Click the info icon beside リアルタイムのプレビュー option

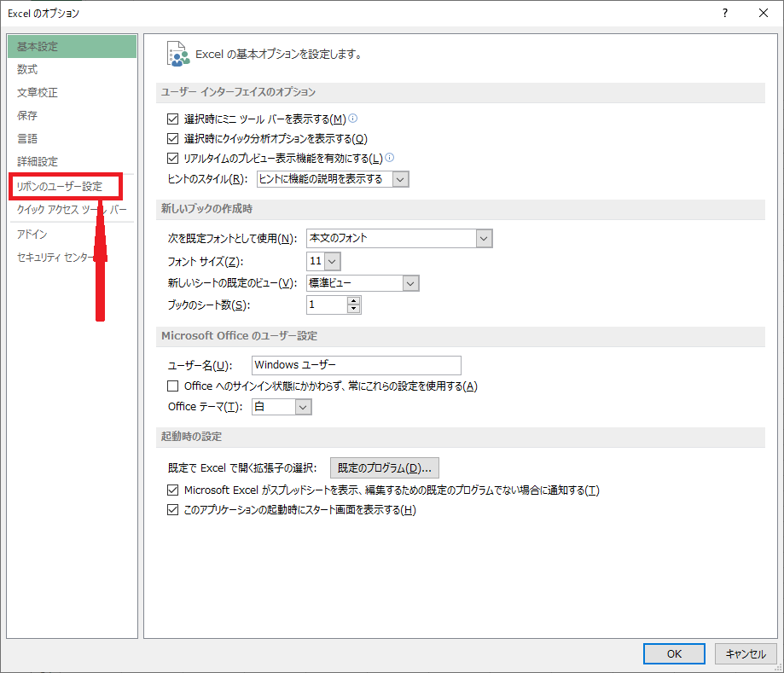(x=390, y=158)
